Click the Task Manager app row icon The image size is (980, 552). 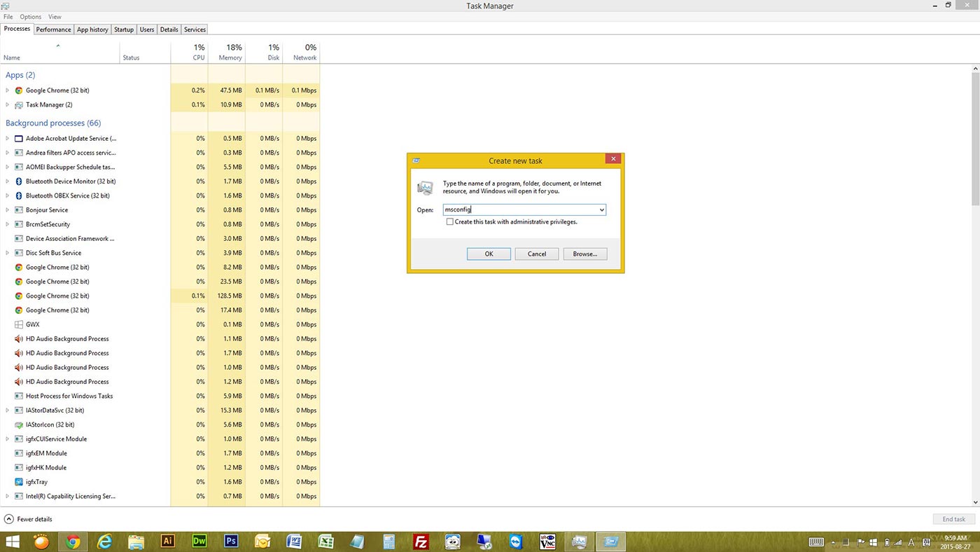(19, 105)
